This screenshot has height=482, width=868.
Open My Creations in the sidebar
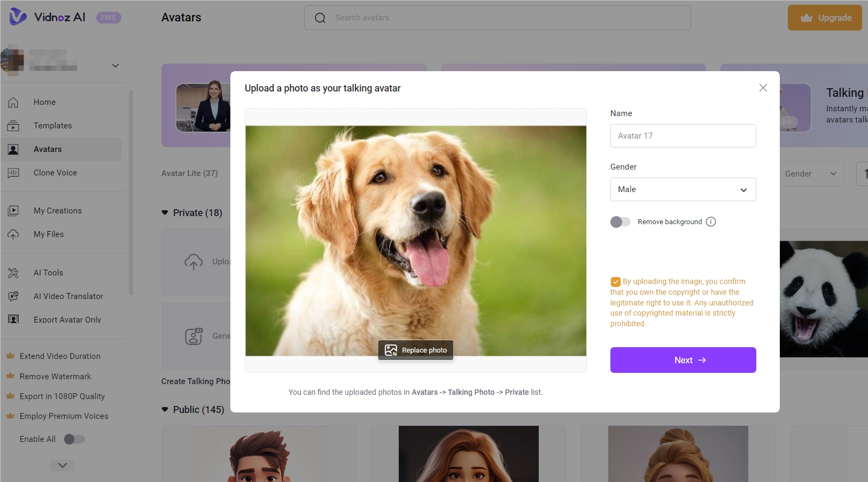point(61,211)
